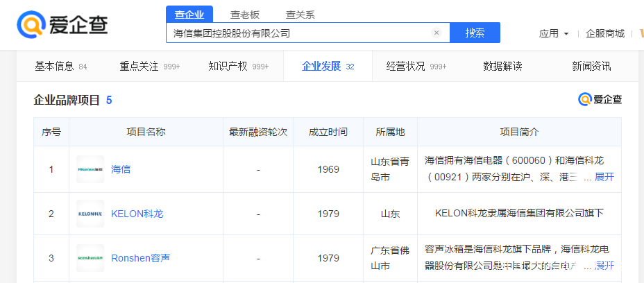
Task: Open the 应用 dropdown menu
Action: (554, 33)
